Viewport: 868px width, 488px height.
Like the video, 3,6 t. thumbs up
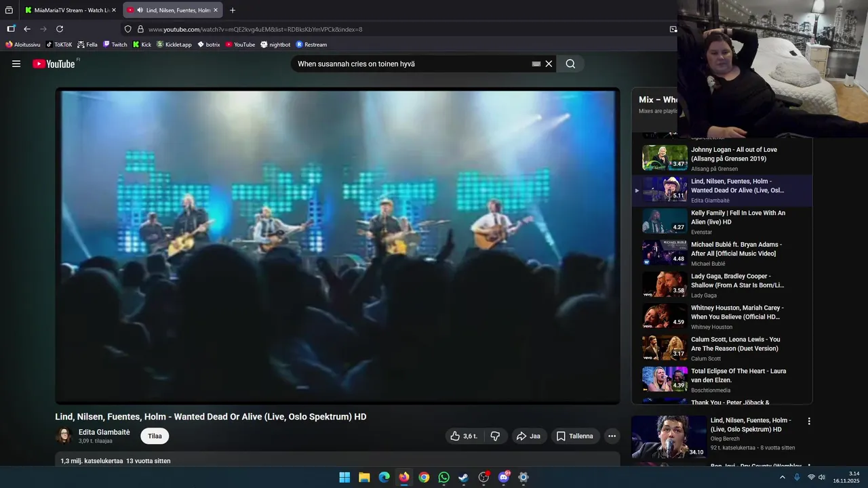point(465,436)
